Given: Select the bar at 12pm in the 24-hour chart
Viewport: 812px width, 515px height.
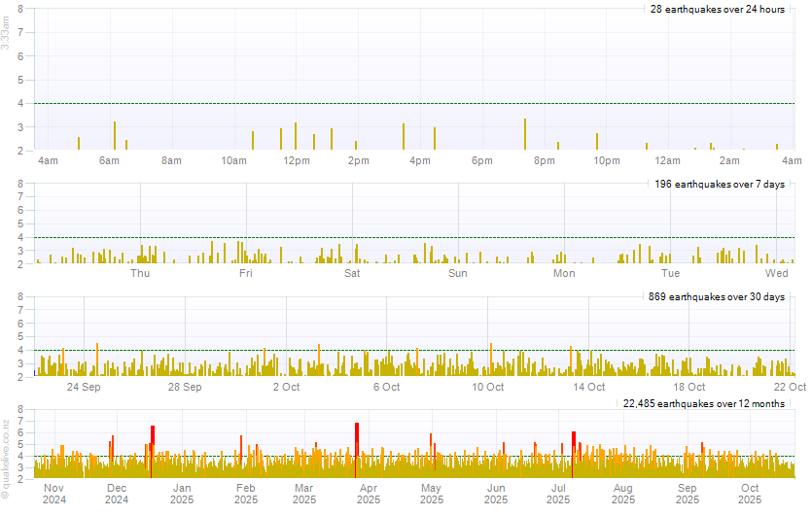Looking at the screenshot, I should click(296, 136).
